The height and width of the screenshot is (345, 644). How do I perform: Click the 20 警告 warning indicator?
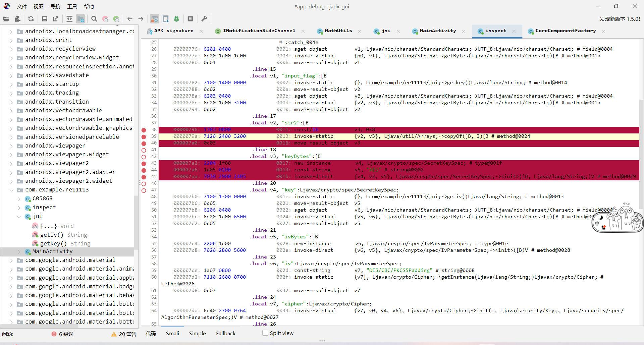click(x=124, y=334)
